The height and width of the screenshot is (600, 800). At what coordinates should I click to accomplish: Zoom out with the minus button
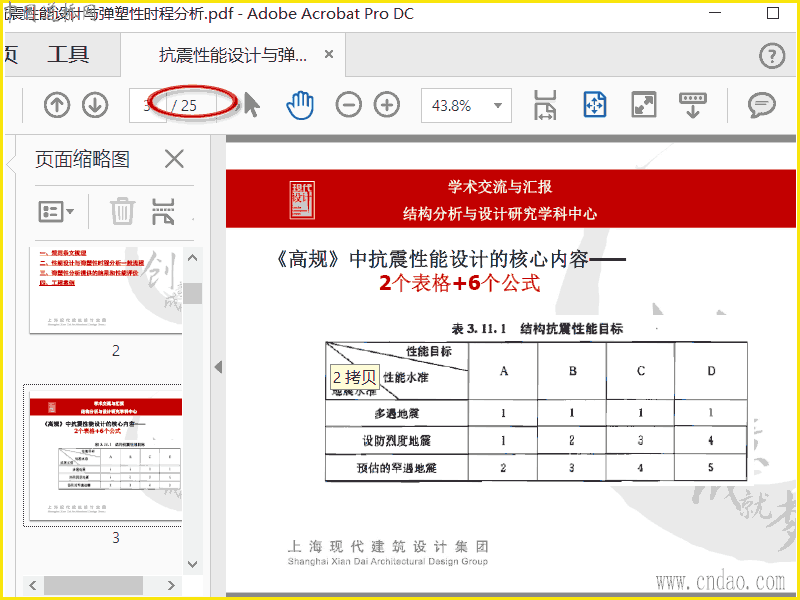click(348, 105)
